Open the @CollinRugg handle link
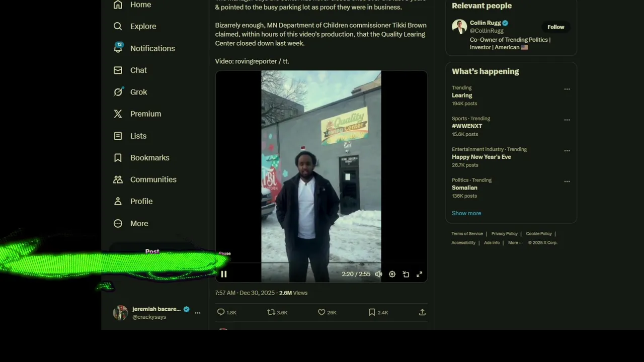The image size is (644, 362). 487,31
